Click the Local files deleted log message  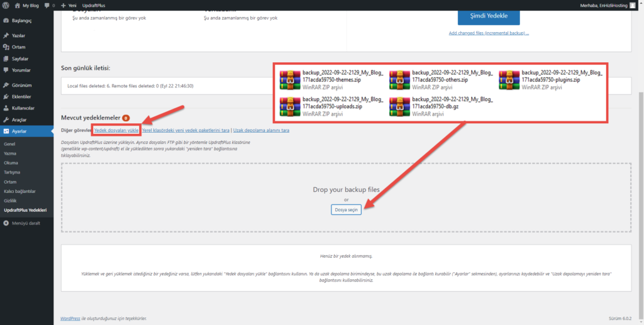(130, 86)
